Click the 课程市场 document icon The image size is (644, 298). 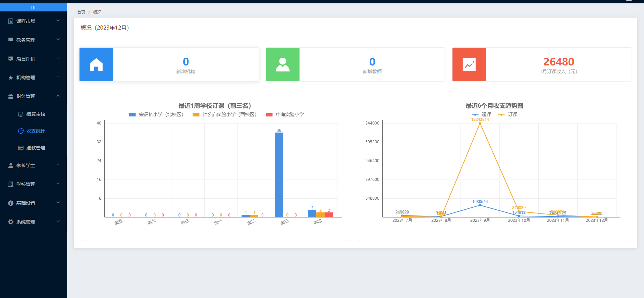pyautogui.click(x=11, y=21)
